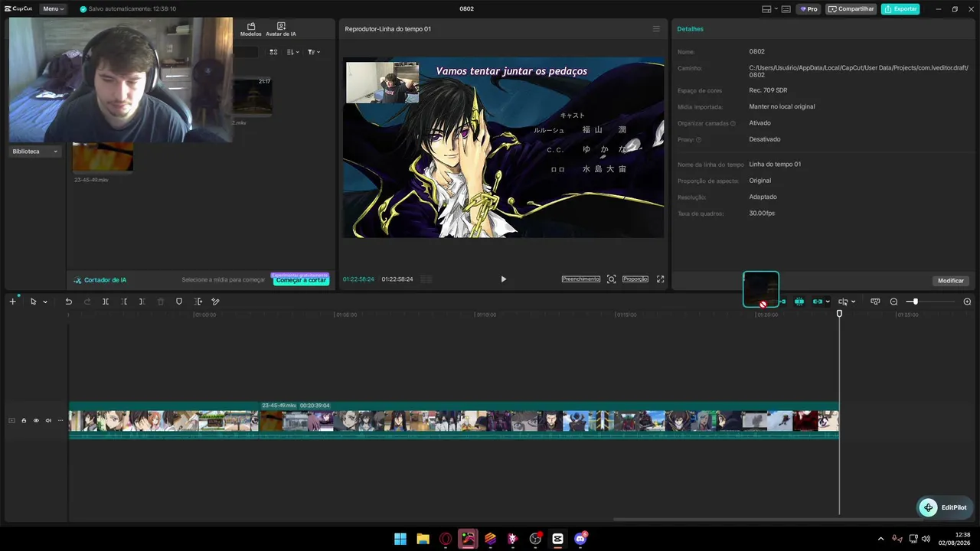Add a new track with the plus icon

tap(12, 302)
